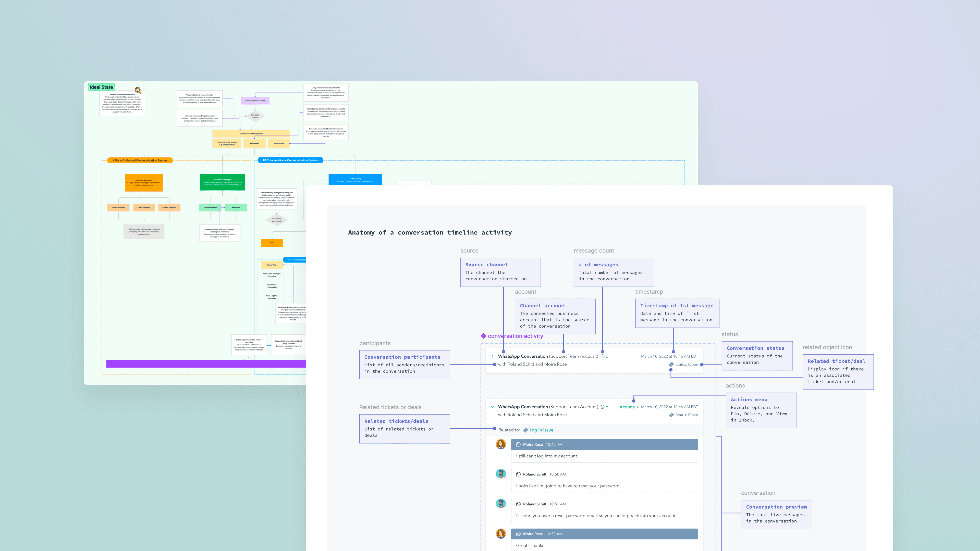The image size is (980, 551).
Task: Select the 1:1 Conversational Communication System header
Action: coord(290,160)
